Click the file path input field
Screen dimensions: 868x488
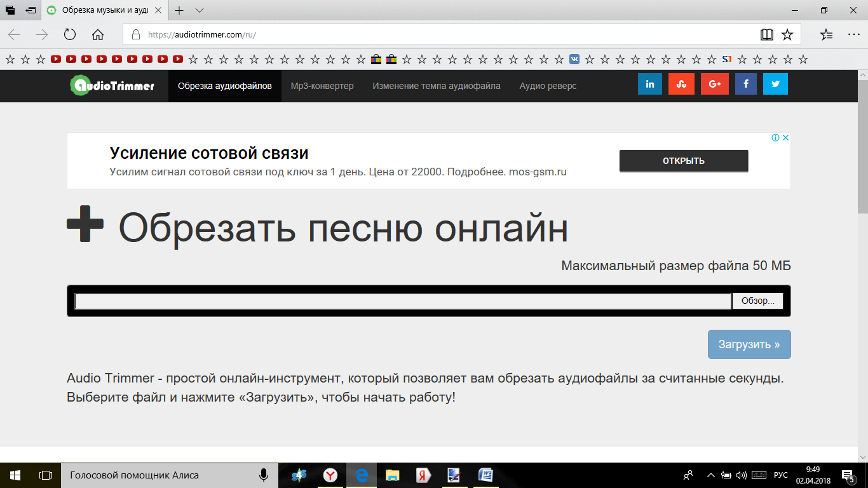click(403, 301)
